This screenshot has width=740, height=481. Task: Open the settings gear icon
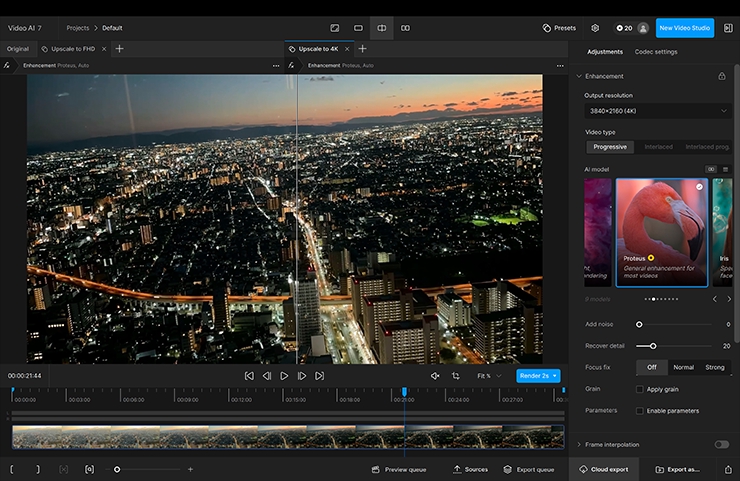[595, 28]
